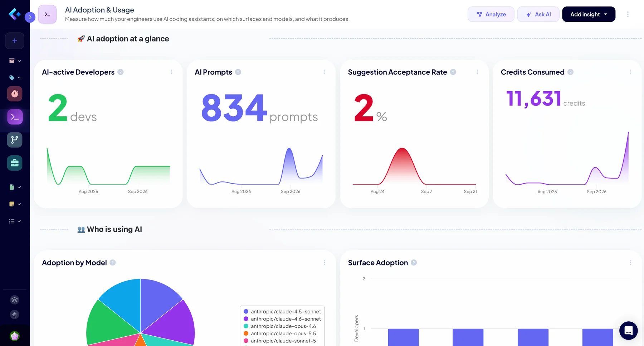Open the briefcase icon in the sidebar
The height and width of the screenshot is (346, 644).
[x=15, y=163]
